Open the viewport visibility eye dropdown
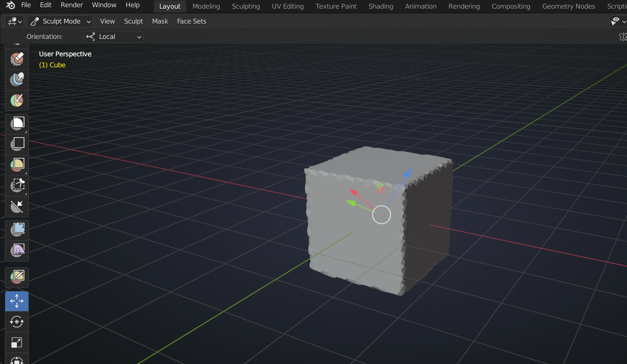627x364 pixels. click(617, 21)
